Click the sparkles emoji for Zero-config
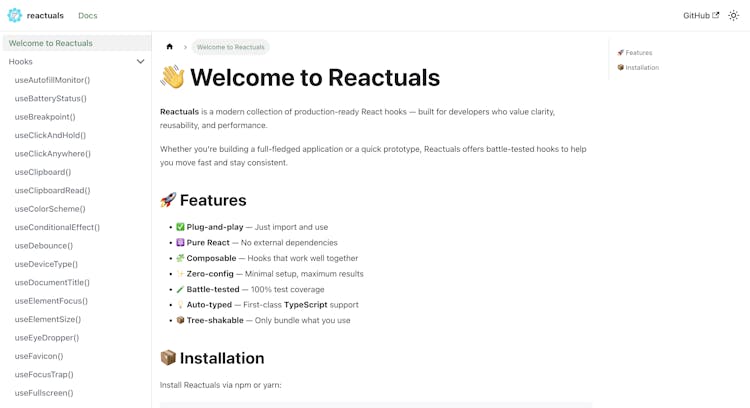The width and height of the screenshot is (750, 408). (x=180, y=274)
